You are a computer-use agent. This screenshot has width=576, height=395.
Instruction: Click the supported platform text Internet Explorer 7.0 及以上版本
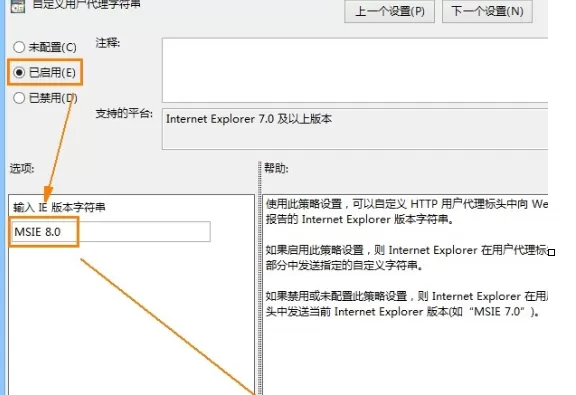pos(249,119)
